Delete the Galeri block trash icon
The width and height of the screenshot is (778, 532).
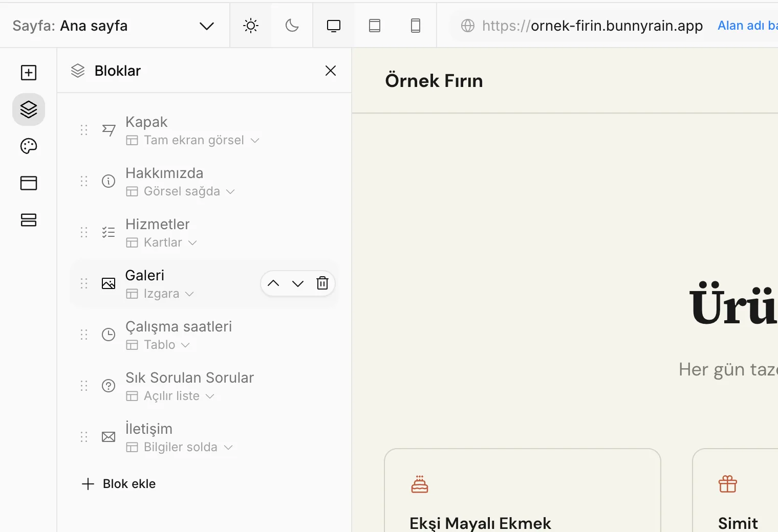322,283
